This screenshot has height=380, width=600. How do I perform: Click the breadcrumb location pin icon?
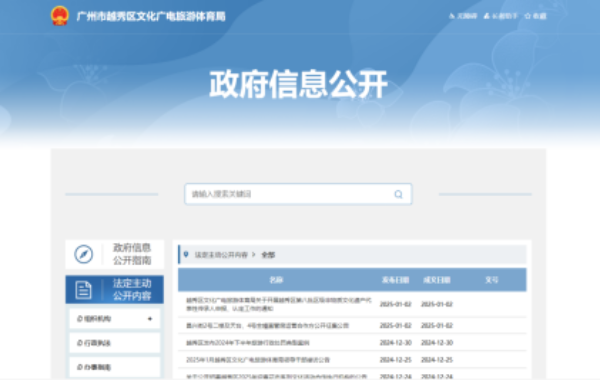[186, 254]
